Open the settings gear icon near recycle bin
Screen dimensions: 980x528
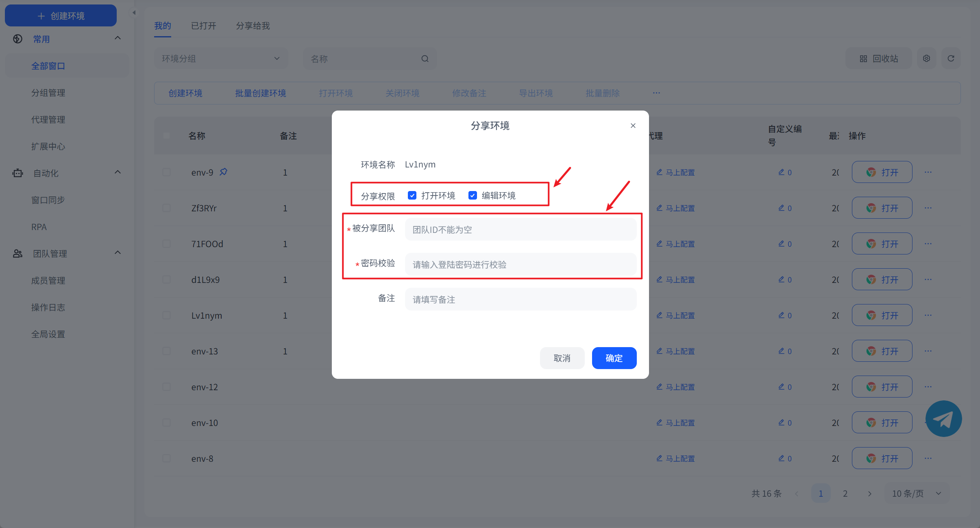tap(926, 59)
